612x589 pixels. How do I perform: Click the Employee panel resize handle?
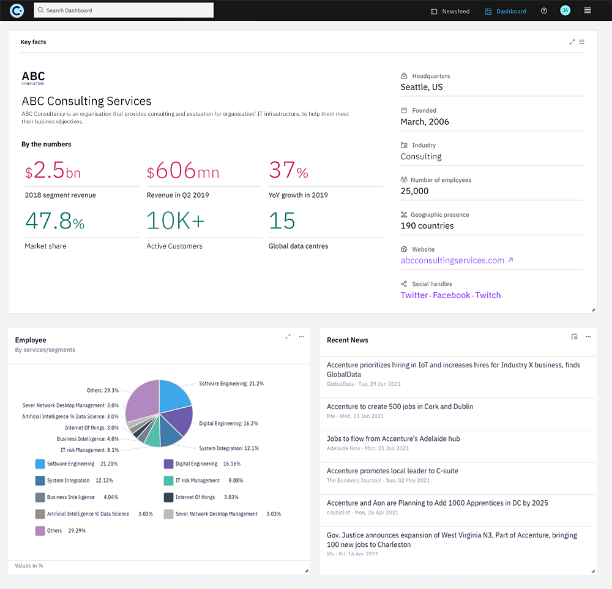[306, 571]
